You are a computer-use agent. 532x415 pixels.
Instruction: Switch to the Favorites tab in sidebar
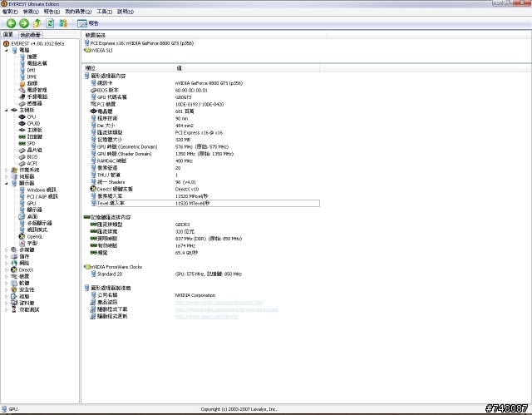point(30,35)
